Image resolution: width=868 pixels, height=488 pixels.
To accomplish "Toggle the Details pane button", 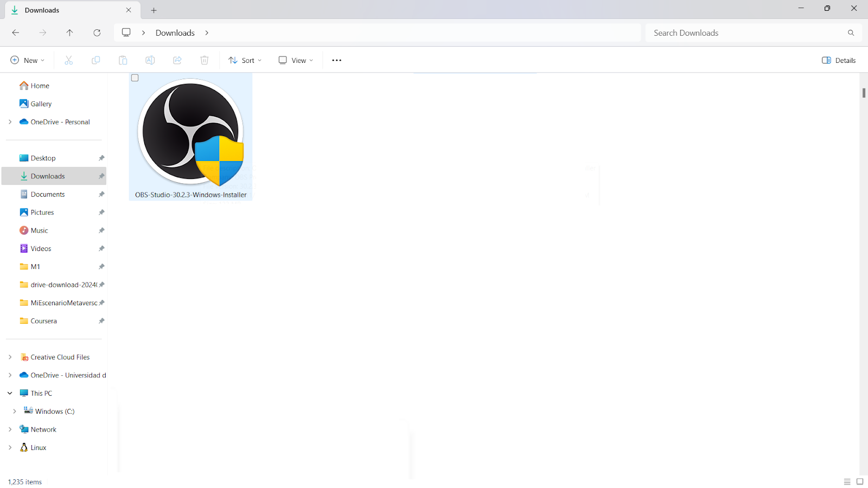I will click(839, 60).
